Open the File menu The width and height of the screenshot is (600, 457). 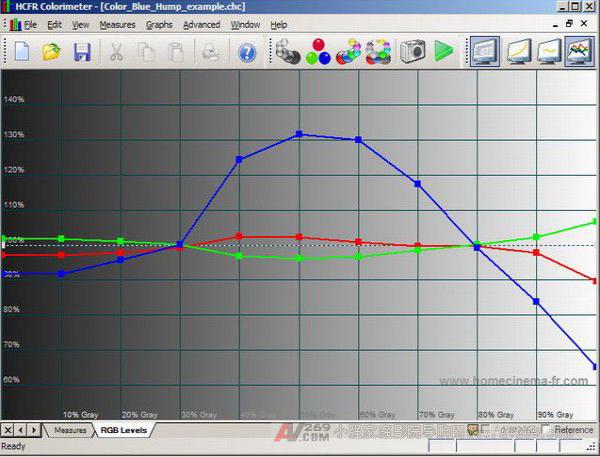[x=30, y=24]
